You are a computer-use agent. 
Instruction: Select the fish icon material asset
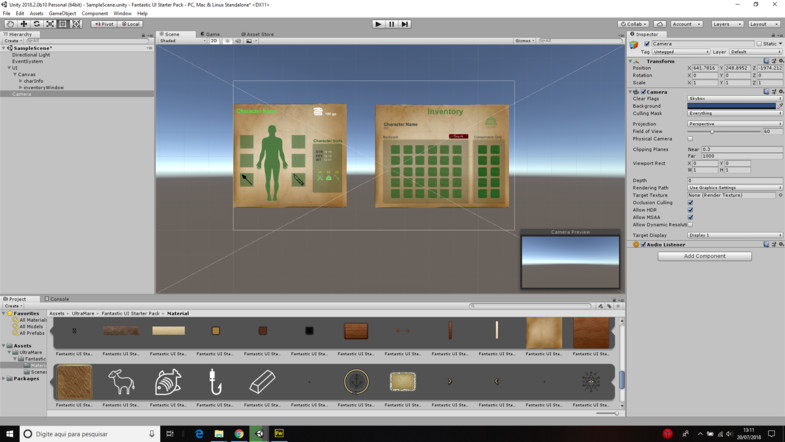click(168, 381)
